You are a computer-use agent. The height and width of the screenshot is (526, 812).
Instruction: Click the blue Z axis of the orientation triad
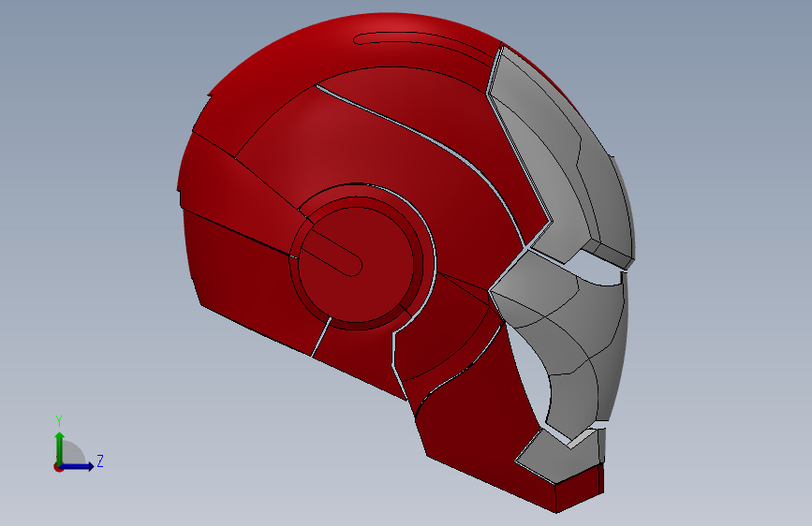point(78,466)
